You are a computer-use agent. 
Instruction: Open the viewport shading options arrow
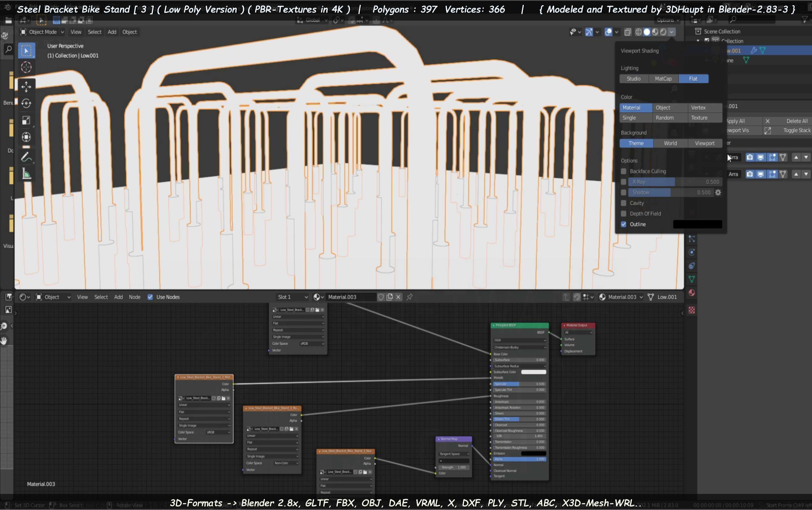coord(672,32)
